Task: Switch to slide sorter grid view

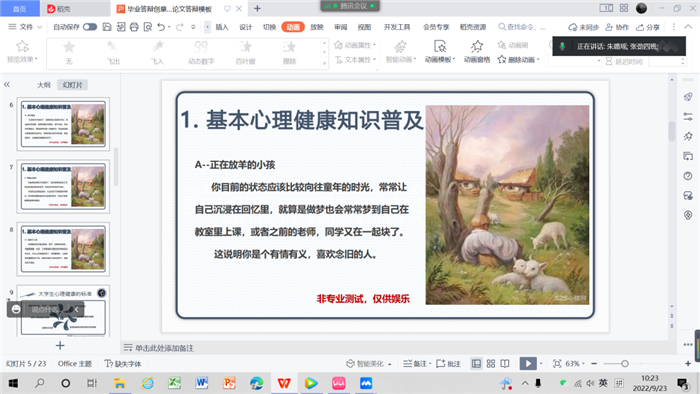Action: tap(491, 364)
